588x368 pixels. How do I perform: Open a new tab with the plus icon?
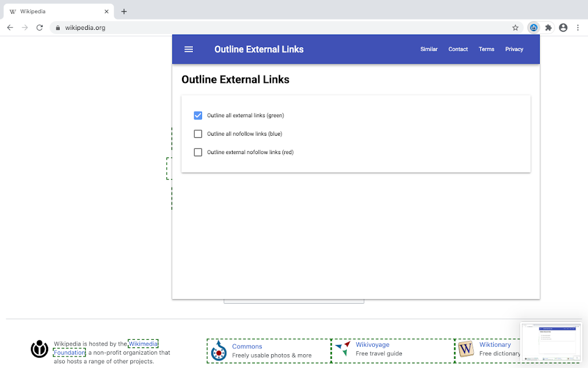point(124,11)
